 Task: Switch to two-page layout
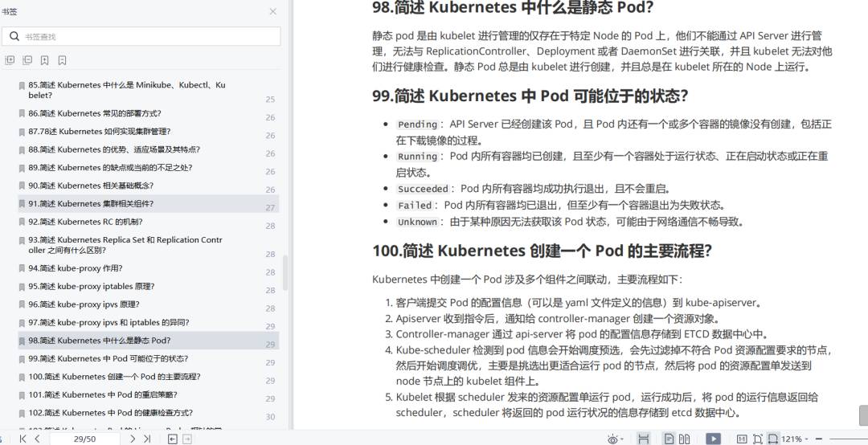pos(684,439)
